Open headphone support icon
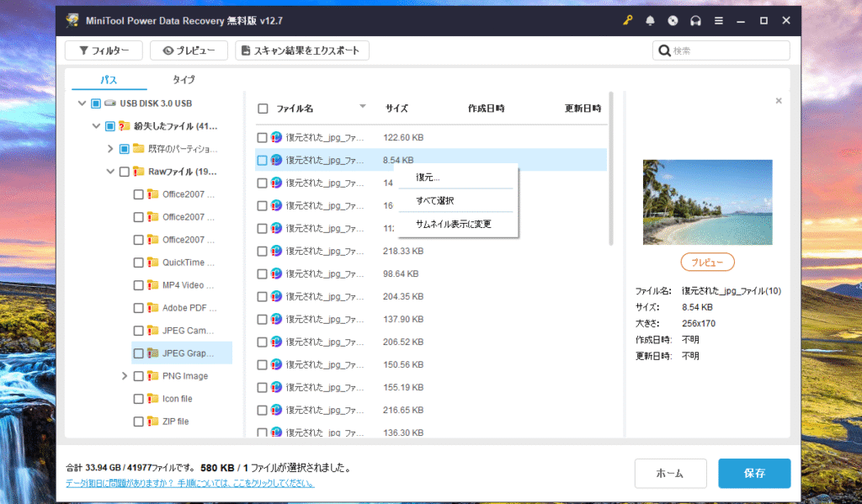This screenshot has width=862, height=504. click(695, 20)
